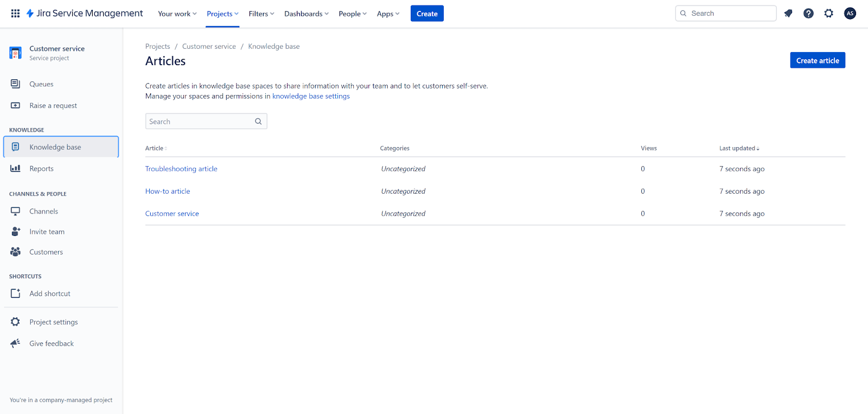Expand the Filters dropdown menu
Screen dimensions: 868x414
[261, 14]
